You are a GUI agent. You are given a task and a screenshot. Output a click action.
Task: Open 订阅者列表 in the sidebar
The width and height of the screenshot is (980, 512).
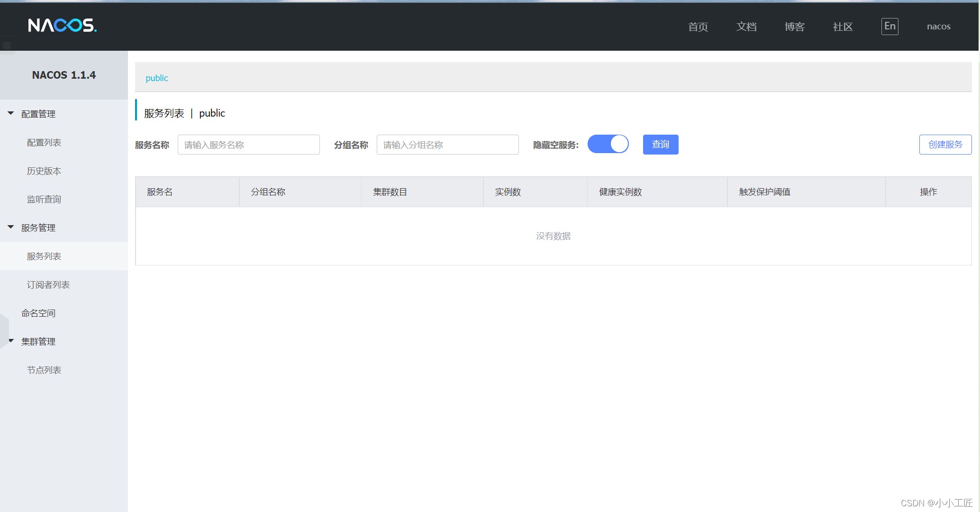point(48,284)
